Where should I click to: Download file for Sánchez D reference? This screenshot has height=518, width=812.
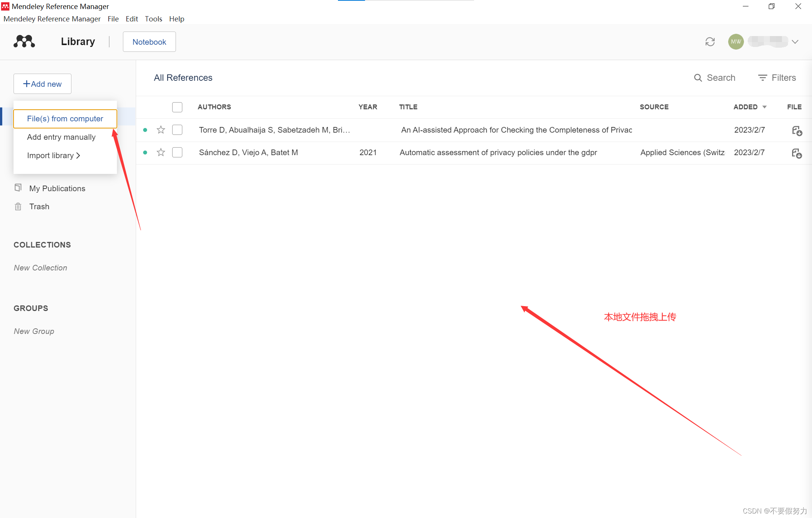797,153
